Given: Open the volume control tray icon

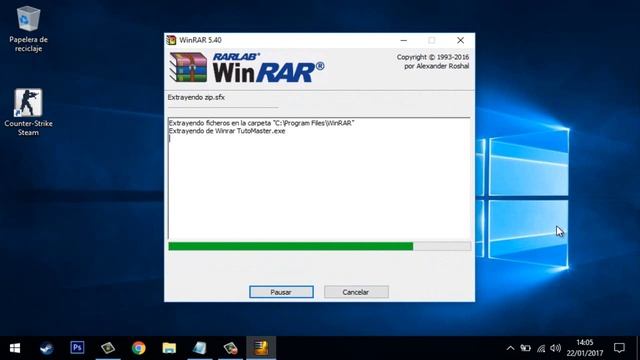Looking at the screenshot, I should pyautogui.click(x=555, y=348).
